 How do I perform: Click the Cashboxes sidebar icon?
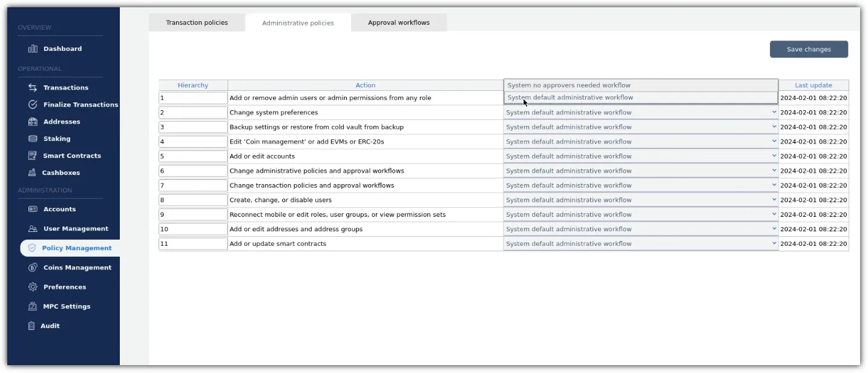tap(33, 173)
